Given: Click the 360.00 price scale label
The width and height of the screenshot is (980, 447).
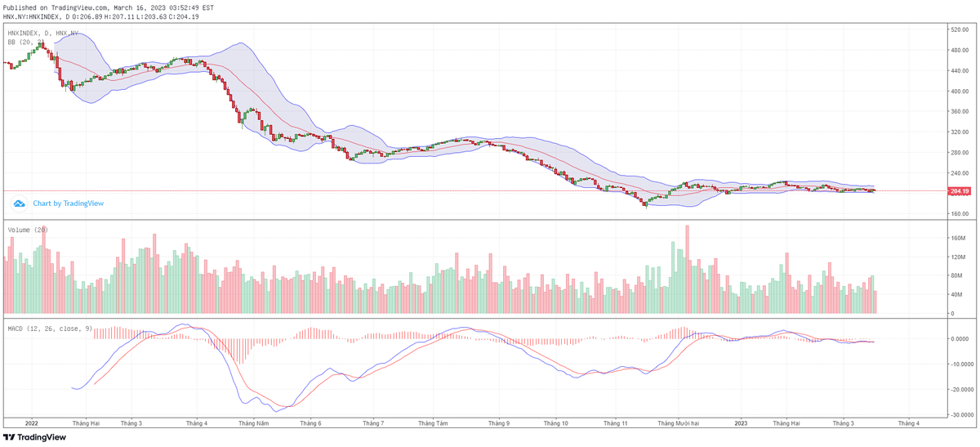Looking at the screenshot, I should (959, 132).
